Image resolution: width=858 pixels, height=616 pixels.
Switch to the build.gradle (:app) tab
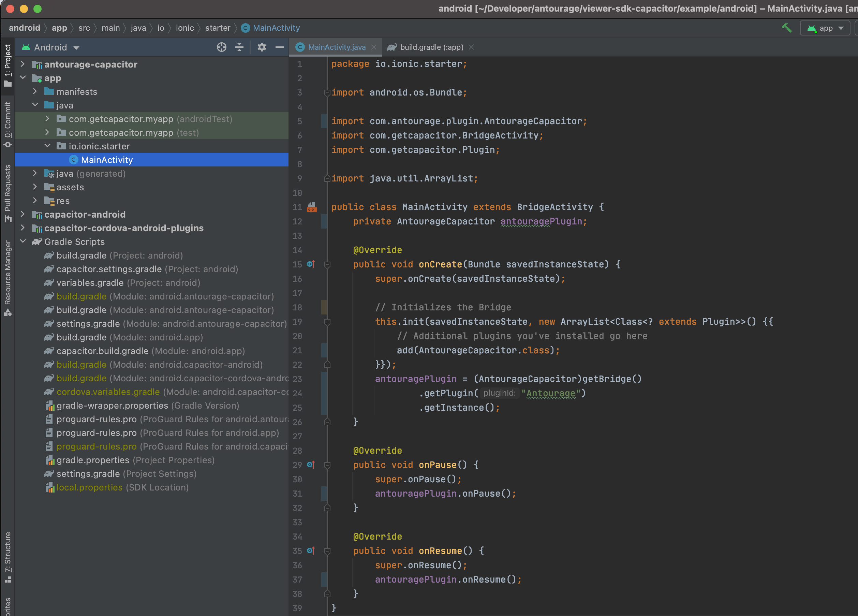(x=432, y=47)
